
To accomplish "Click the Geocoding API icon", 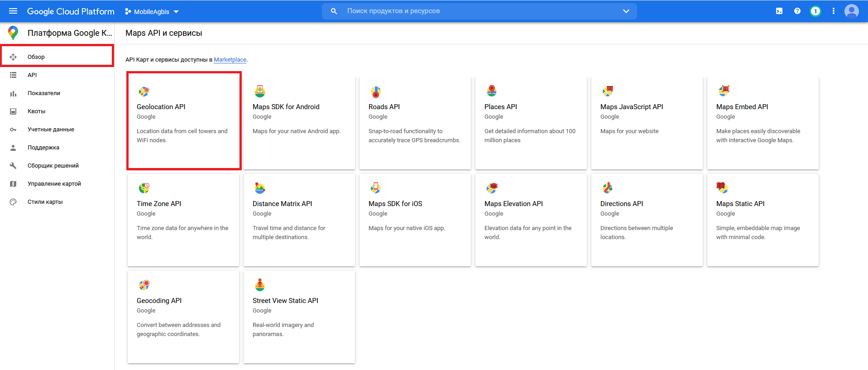I will tap(144, 285).
